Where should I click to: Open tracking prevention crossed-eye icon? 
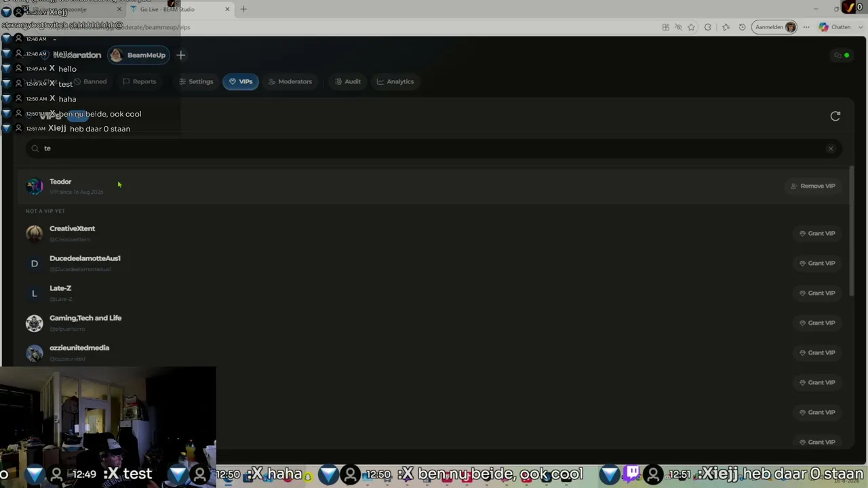[678, 27]
